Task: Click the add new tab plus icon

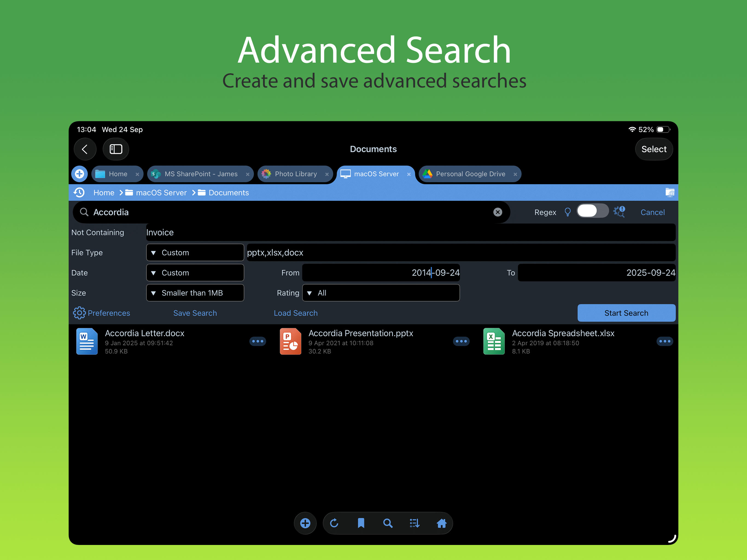Action: [x=80, y=174]
